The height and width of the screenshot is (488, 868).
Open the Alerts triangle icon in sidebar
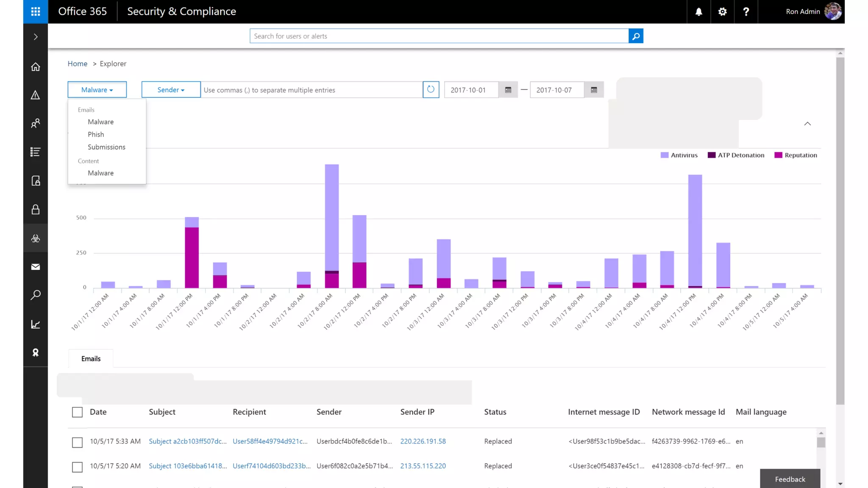(36, 95)
